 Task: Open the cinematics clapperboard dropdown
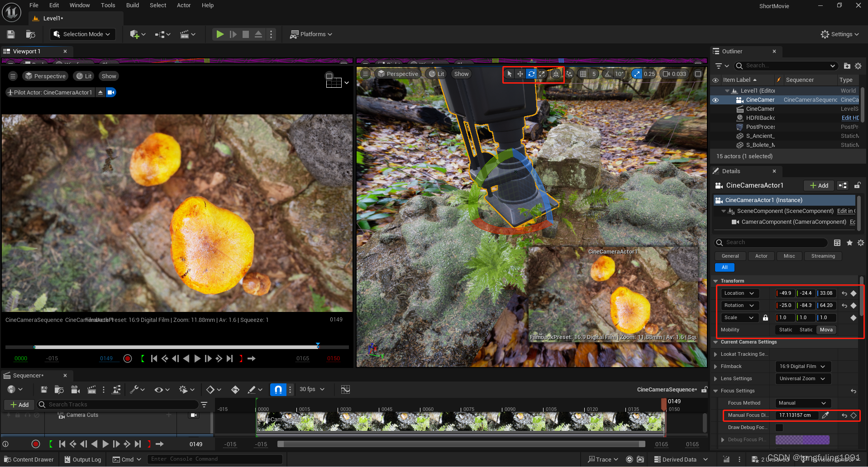click(x=188, y=34)
